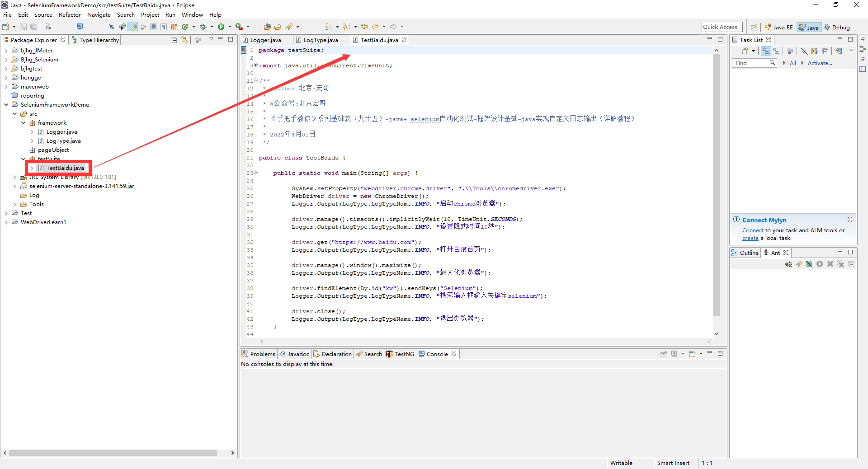Click the Save icon in toolbar

point(23,27)
